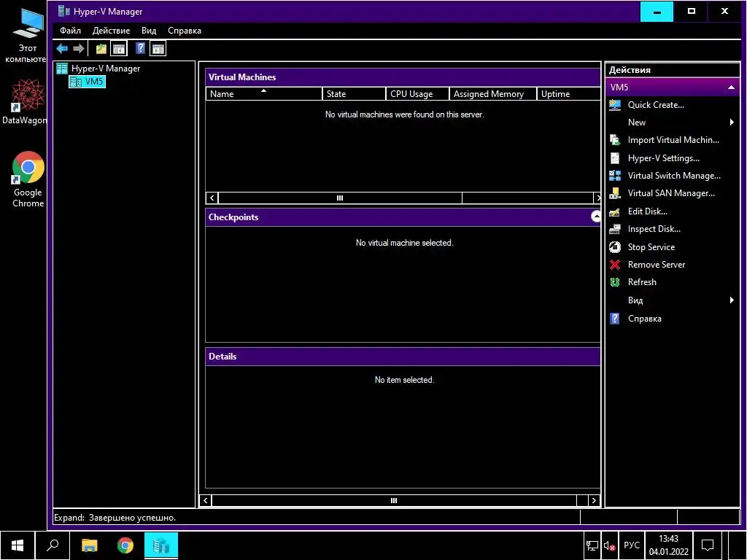747x560 pixels.
Task: Open Quick Create action
Action: point(656,105)
